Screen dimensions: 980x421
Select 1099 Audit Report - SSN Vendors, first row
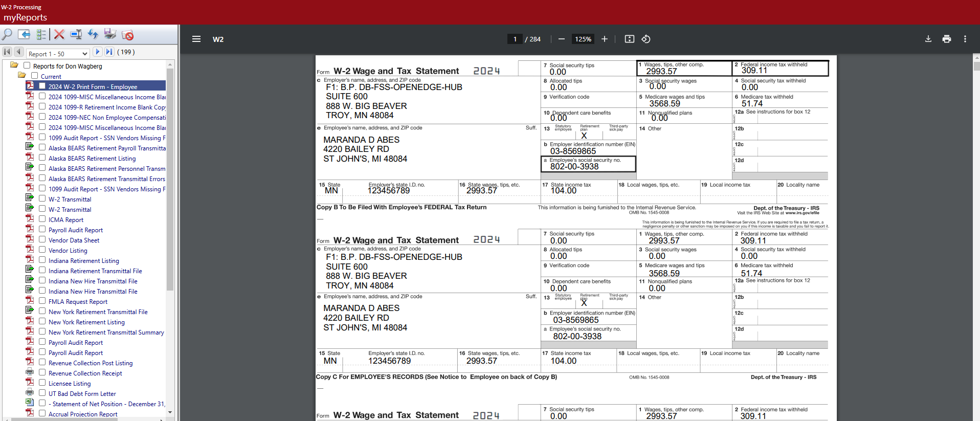[107, 138]
